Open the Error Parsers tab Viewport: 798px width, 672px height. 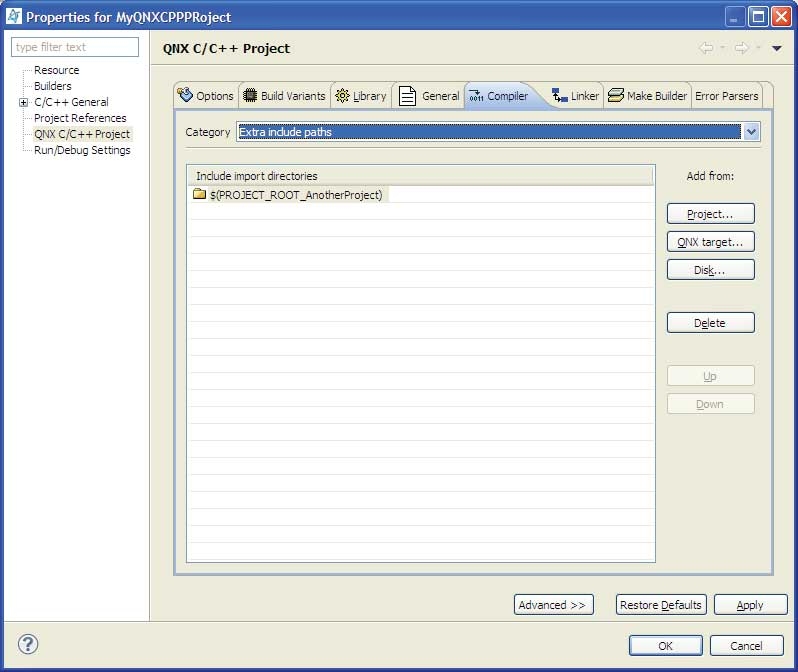point(727,96)
